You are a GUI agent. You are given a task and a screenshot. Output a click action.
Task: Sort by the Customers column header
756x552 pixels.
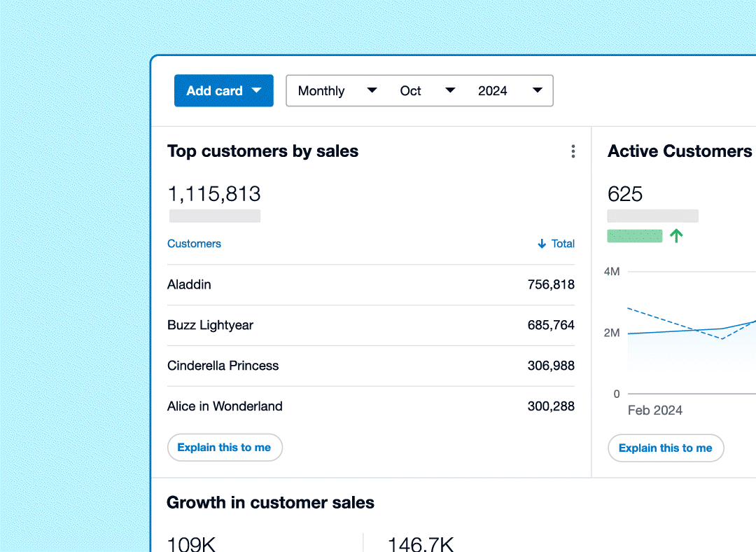click(194, 244)
